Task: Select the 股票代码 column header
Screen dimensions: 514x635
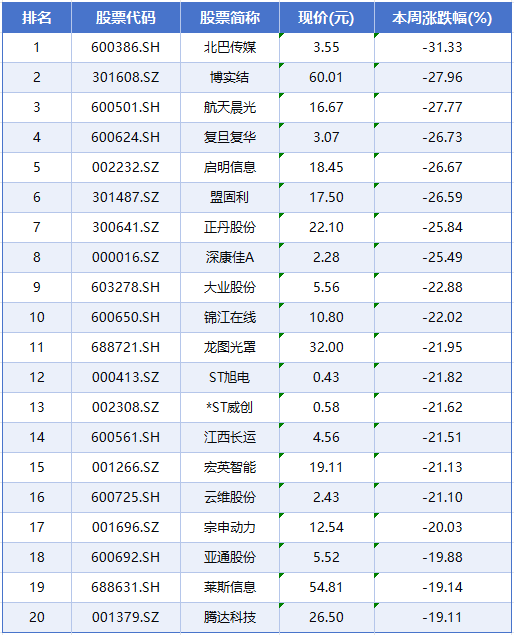Action: pyautogui.click(x=126, y=17)
